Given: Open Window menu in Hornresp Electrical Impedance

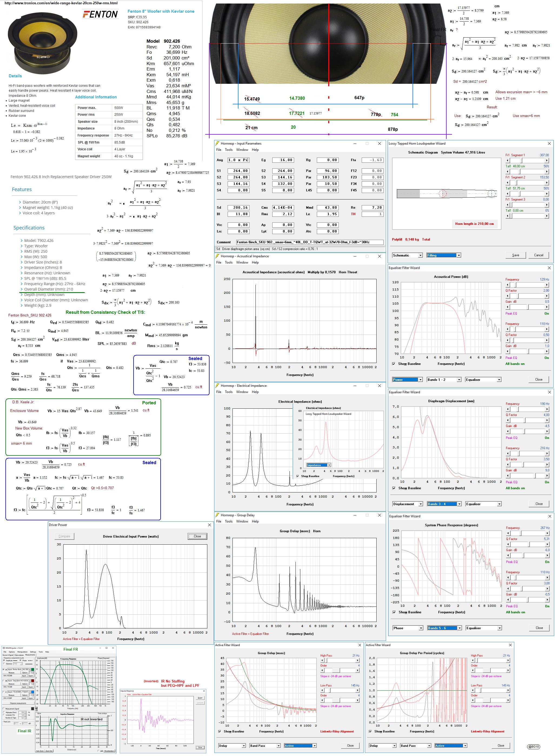Looking at the screenshot, I should pyautogui.click(x=242, y=392).
